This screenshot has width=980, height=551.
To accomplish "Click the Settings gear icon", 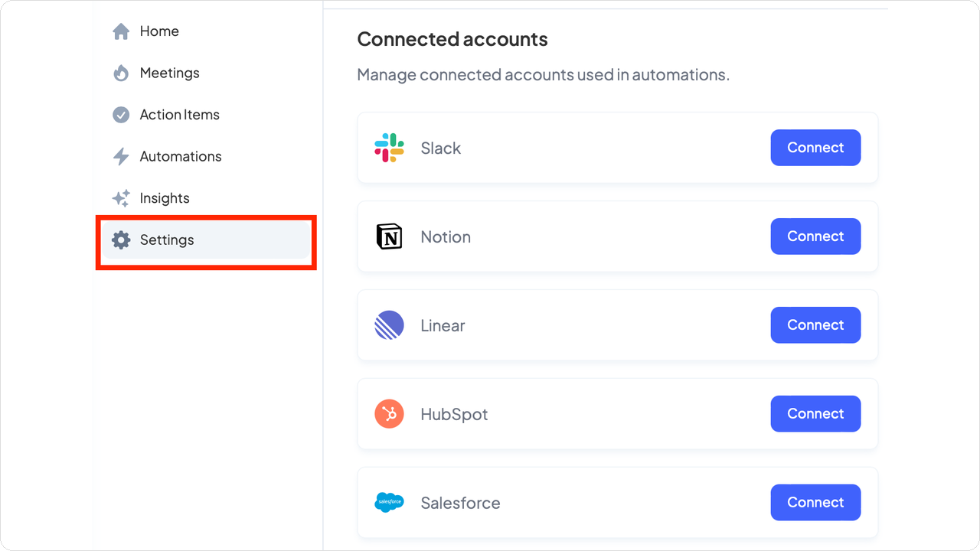I will (121, 240).
